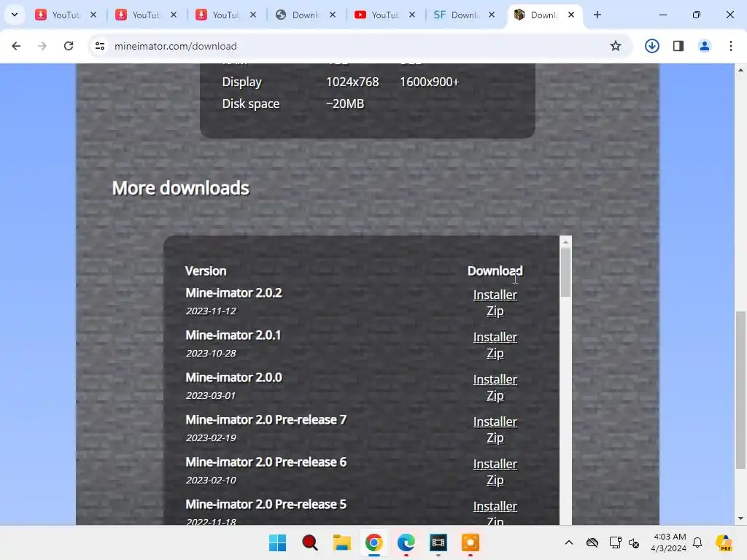Select the '1600x900+' display value
The image size is (747, 560).
(429, 82)
